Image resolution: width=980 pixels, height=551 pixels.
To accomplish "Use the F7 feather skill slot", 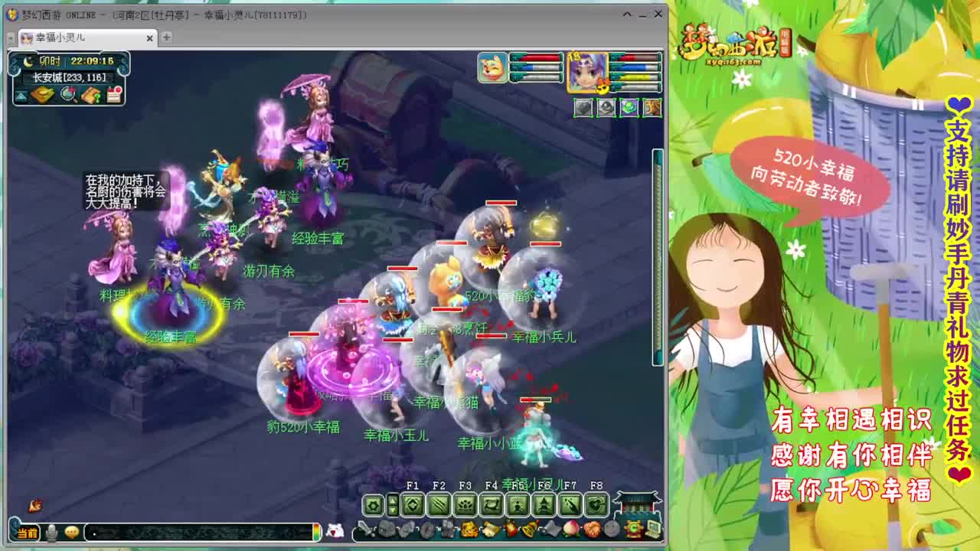I will click(x=570, y=504).
